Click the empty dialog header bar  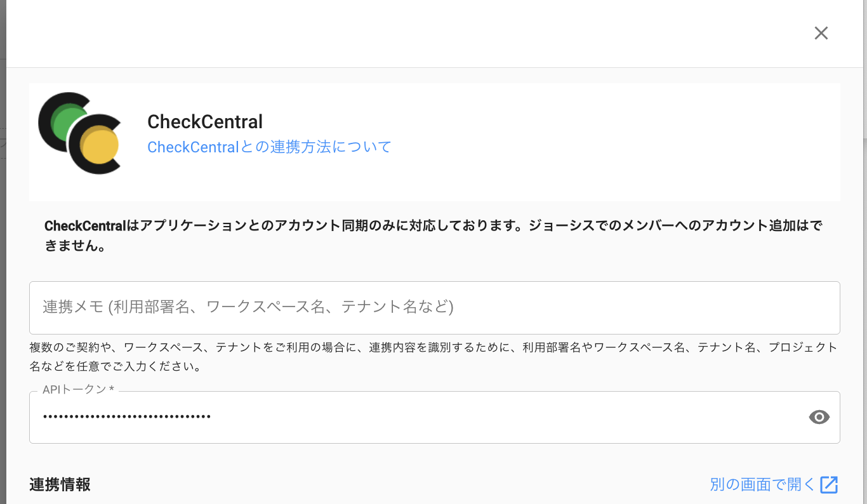pos(406,33)
